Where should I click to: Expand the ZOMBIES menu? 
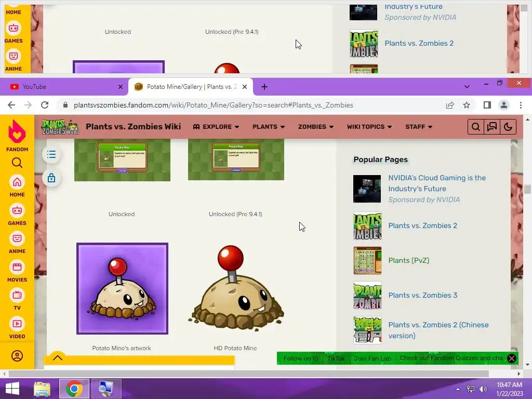coord(315,127)
